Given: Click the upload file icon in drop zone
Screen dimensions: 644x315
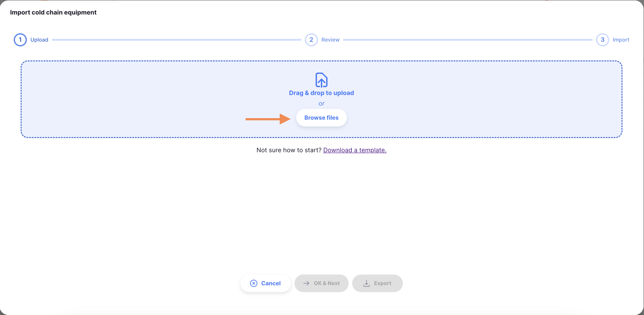Looking at the screenshot, I should click(x=321, y=80).
